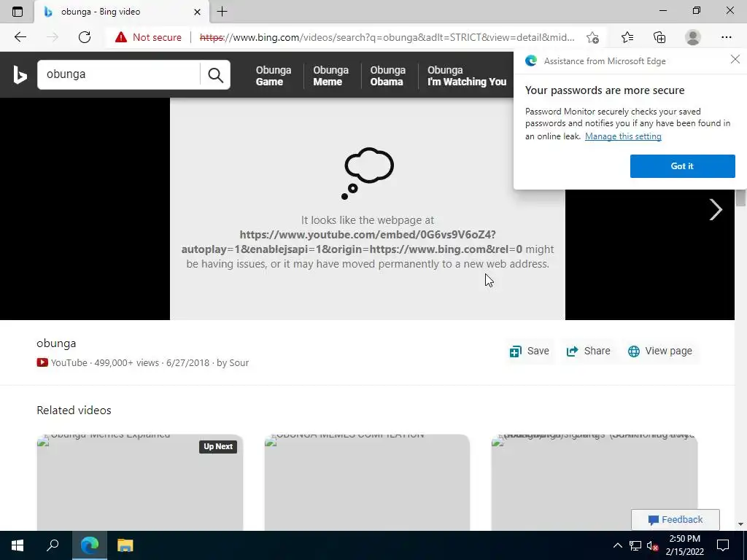Close the obunga Bing video tab
747x560 pixels.
[x=197, y=12]
